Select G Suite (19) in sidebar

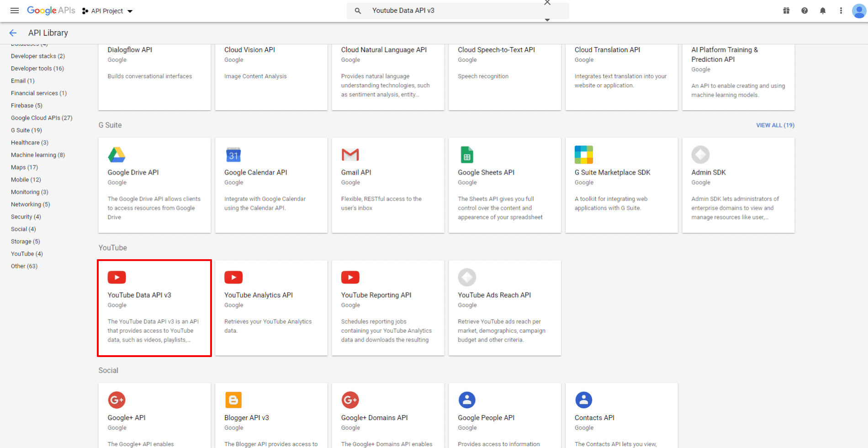tap(26, 130)
